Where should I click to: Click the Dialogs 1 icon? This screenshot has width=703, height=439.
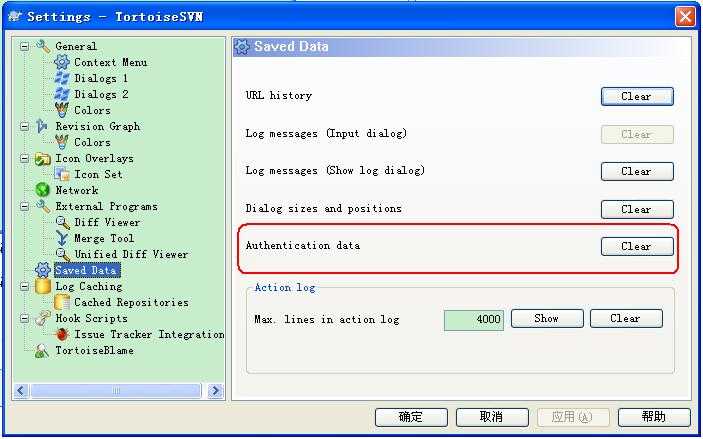pyautogui.click(x=62, y=78)
